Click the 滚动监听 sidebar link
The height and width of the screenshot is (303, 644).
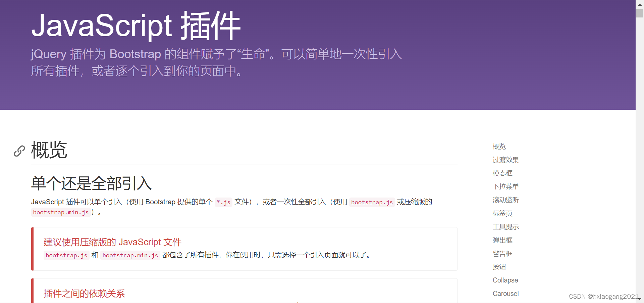click(505, 200)
